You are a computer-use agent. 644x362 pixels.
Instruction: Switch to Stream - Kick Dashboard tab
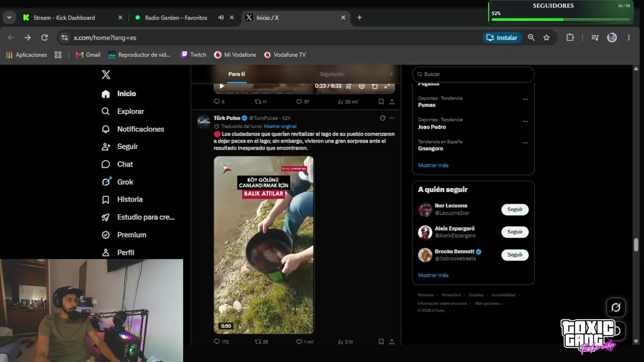coord(72,18)
